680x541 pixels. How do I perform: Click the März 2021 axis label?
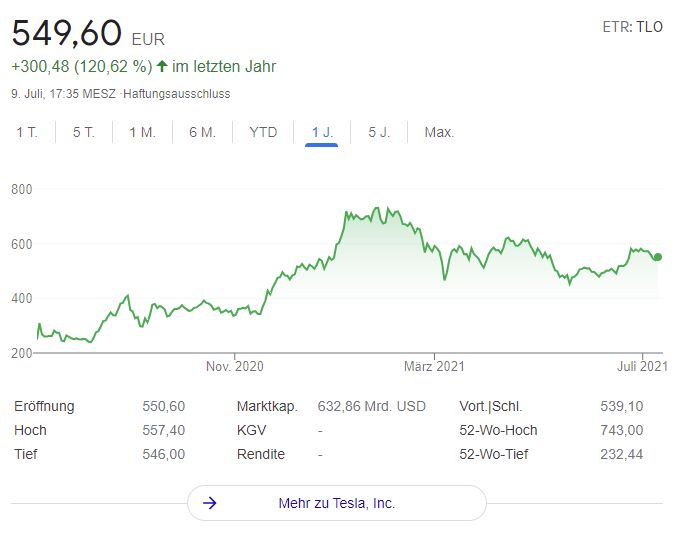coord(434,367)
